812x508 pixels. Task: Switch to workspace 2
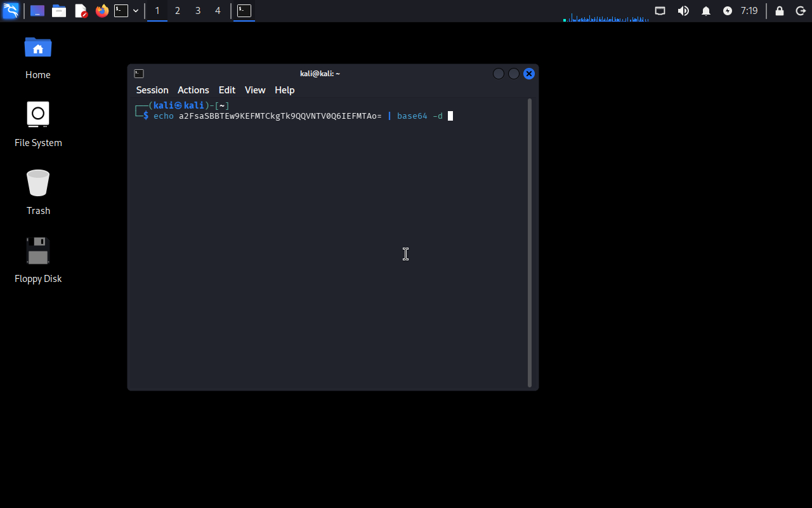click(177, 11)
